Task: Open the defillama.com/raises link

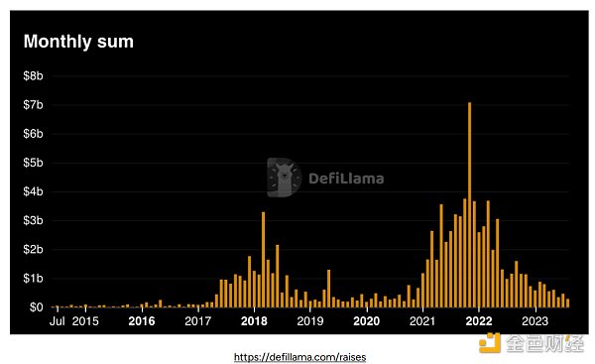Action: [x=299, y=357]
